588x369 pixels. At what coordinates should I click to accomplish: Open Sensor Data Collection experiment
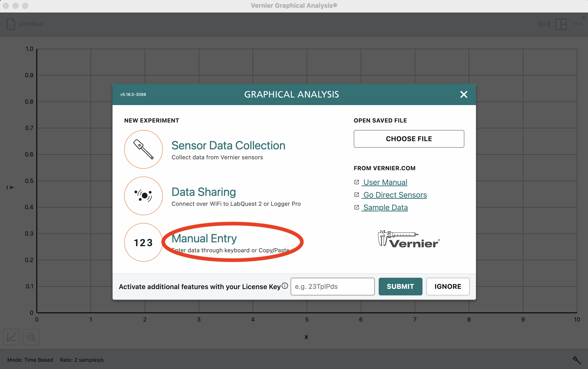[228, 146]
